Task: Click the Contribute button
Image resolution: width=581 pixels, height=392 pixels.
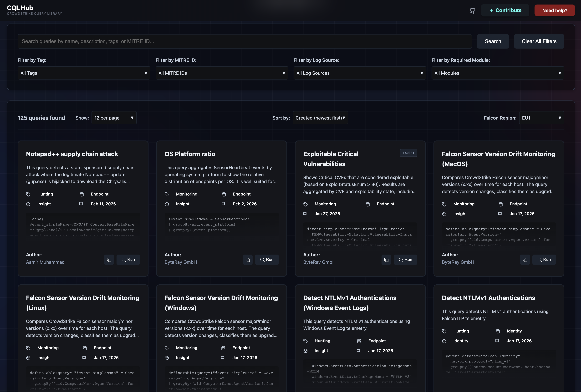Action: click(x=505, y=10)
